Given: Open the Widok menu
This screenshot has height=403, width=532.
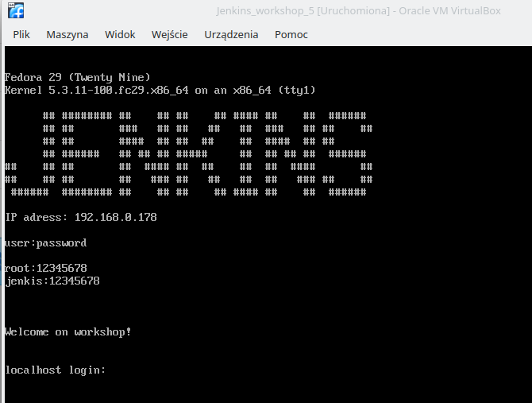Looking at the screenshot, I should [120, 35].
